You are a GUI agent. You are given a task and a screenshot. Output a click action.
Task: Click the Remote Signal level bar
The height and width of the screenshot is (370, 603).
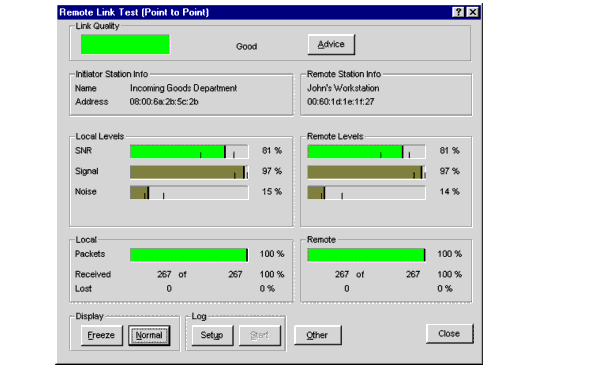[366, 172]
